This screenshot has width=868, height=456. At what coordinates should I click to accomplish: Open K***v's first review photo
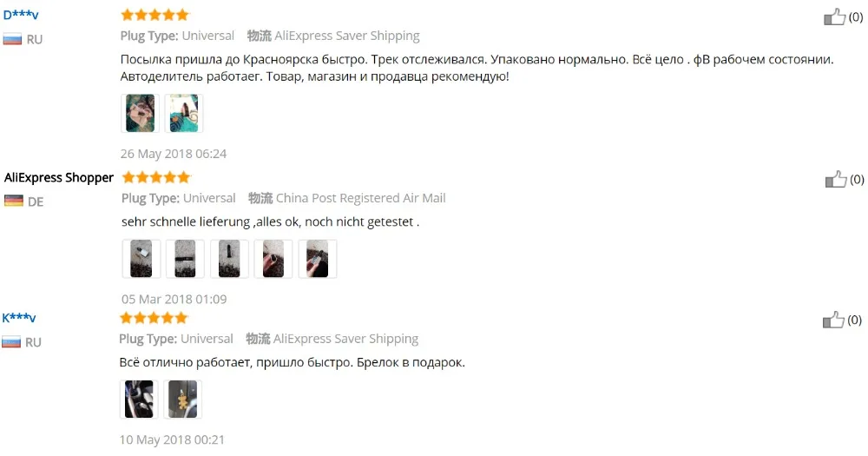click(139, 399)
